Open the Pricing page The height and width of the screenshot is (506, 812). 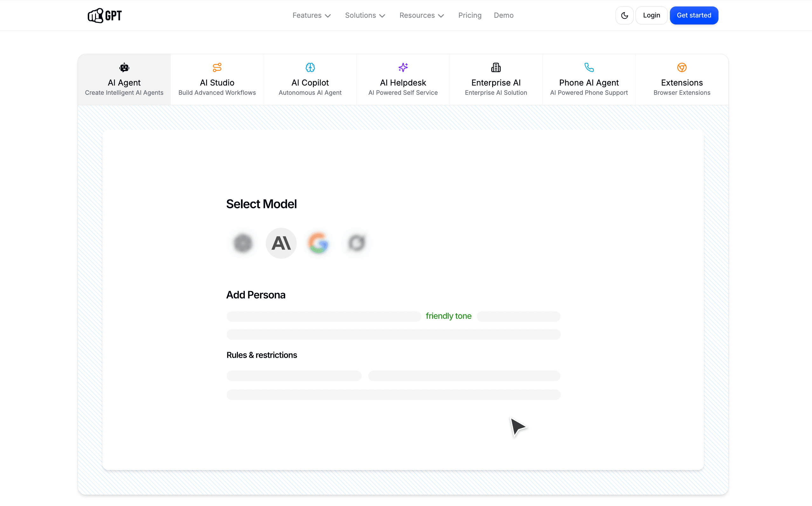tap(470, 15)
